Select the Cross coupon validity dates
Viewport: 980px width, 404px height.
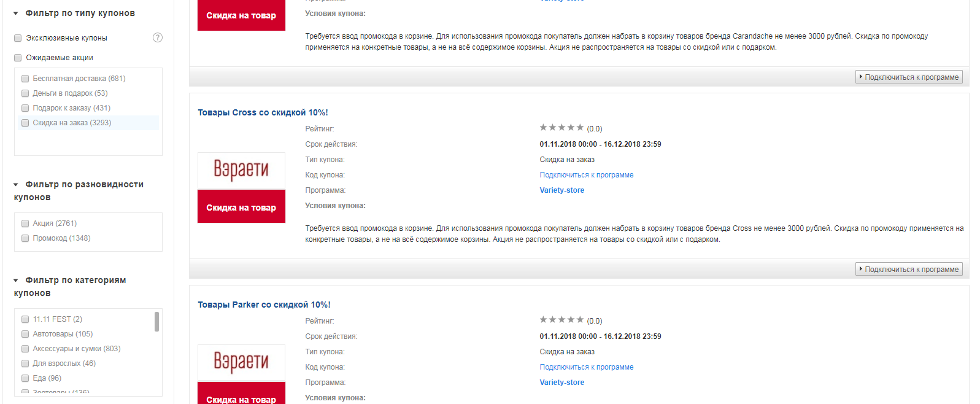[x=600, y=144]
